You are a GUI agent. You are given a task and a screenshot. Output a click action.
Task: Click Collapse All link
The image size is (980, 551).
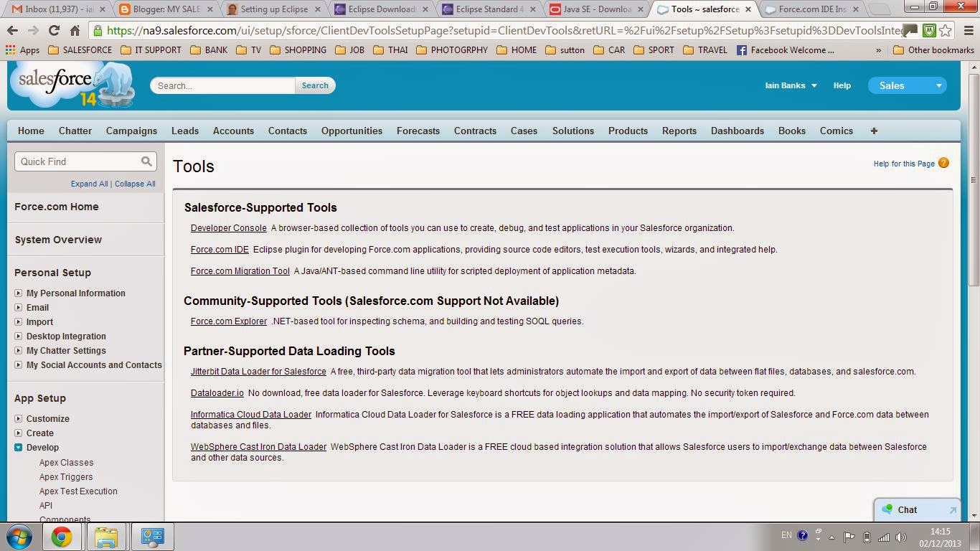point(135,184)
